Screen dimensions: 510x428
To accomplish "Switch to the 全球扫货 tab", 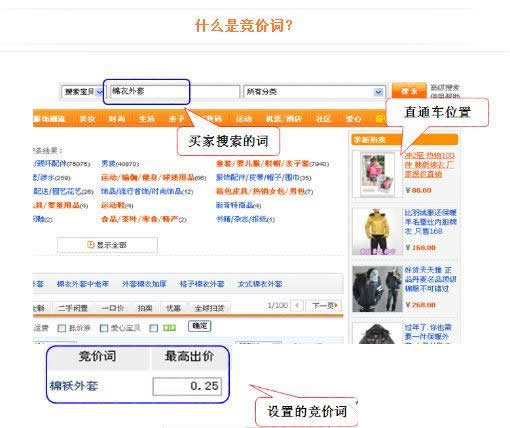I will pyautogui.click(x=209, y=308).
